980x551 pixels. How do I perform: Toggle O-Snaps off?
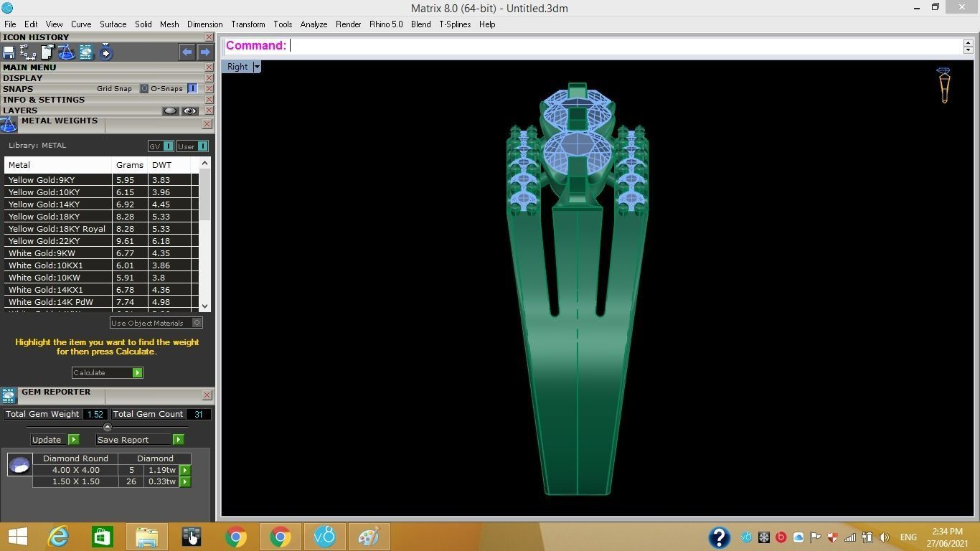[x=192, y=88]
